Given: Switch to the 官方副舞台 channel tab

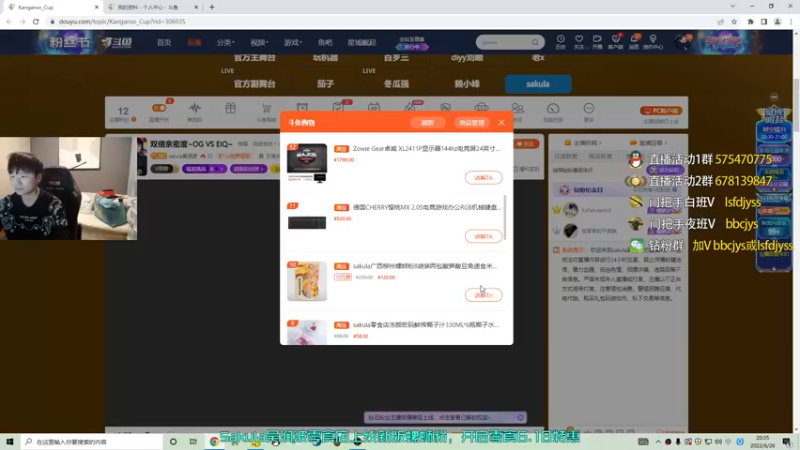Looking at the screenshot, I should coord(255,84).
